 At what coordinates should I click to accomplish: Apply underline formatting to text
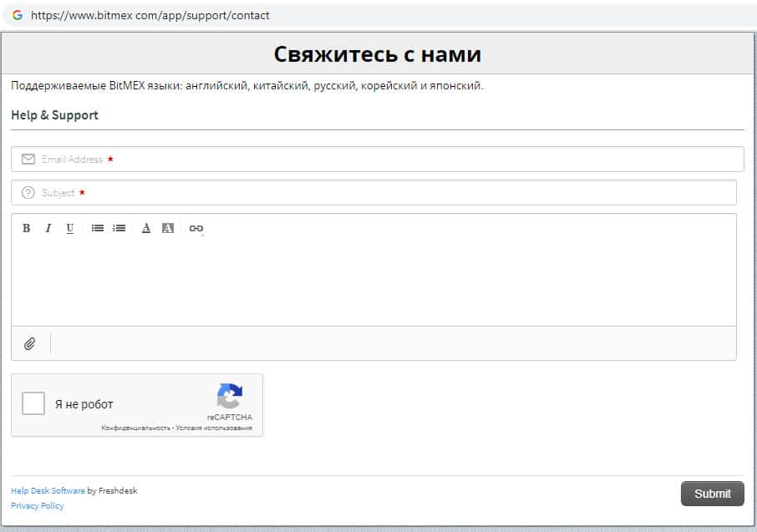pos(69,228)
